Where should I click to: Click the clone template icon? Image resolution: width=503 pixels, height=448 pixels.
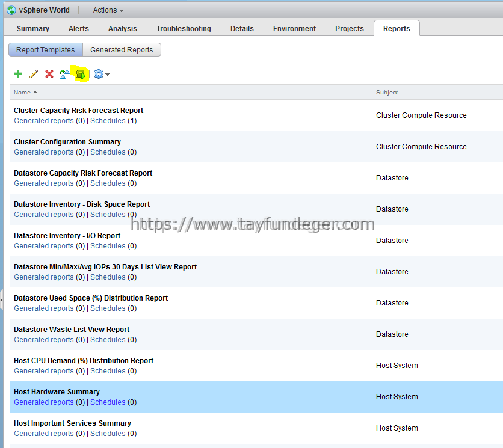64,74
